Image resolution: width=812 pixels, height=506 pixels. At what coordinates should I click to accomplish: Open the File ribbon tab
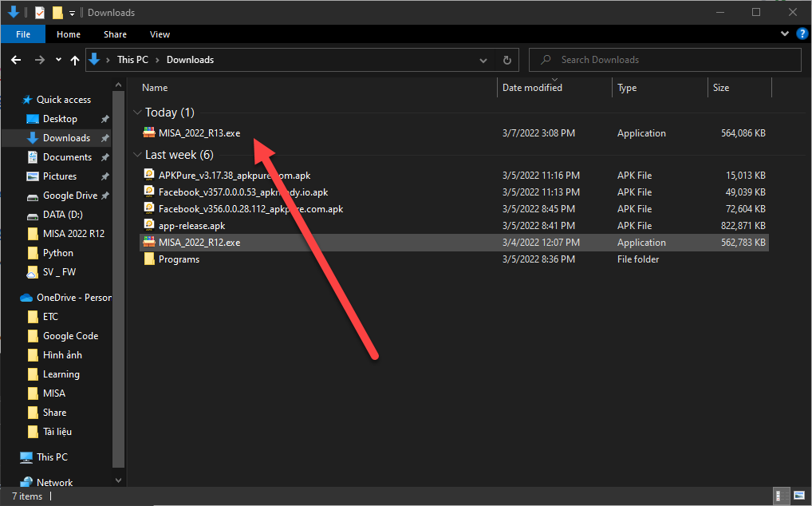(23, 34)
